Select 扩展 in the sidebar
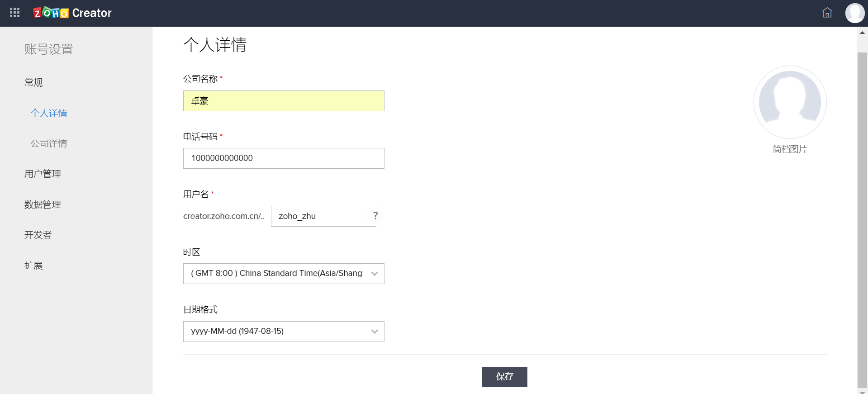 pyautogui.click(x=33, y=266)
